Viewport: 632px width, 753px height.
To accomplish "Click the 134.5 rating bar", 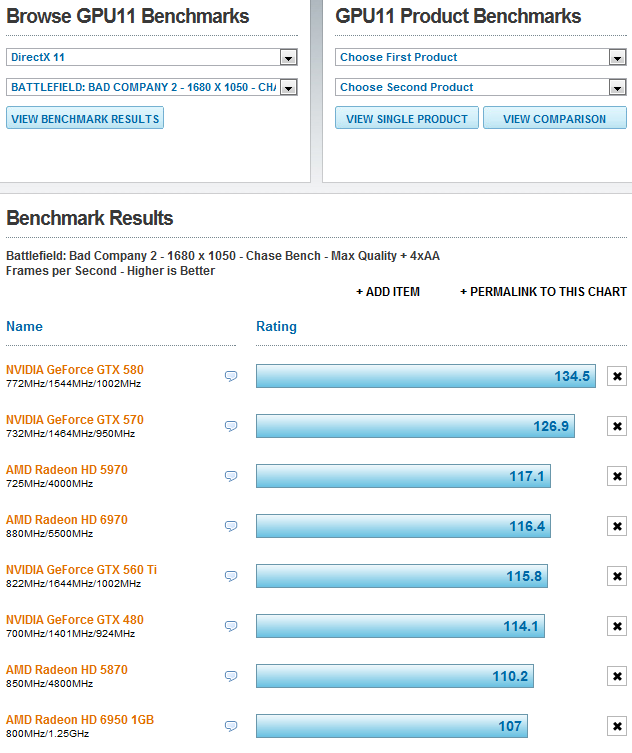I will [x=426, y=376].
